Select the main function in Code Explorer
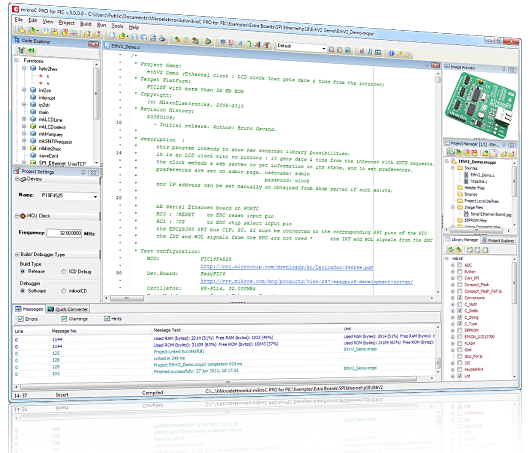The width and height of the screenshot is (531, 453). 44,112
